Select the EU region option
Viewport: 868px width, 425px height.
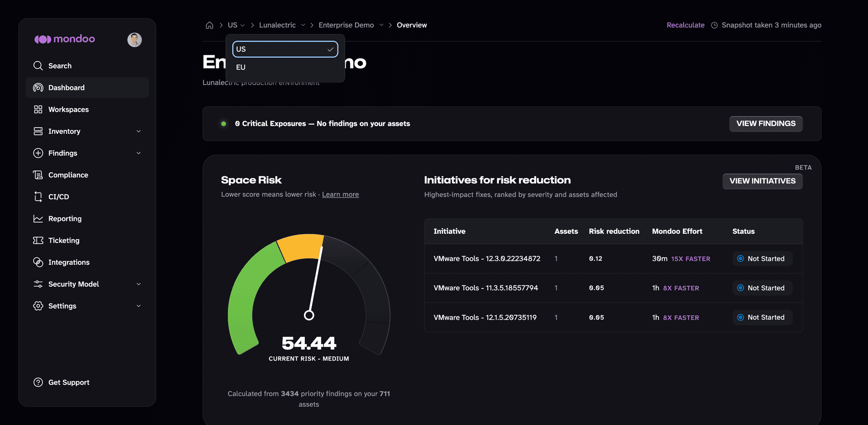[x=285, y=67]
